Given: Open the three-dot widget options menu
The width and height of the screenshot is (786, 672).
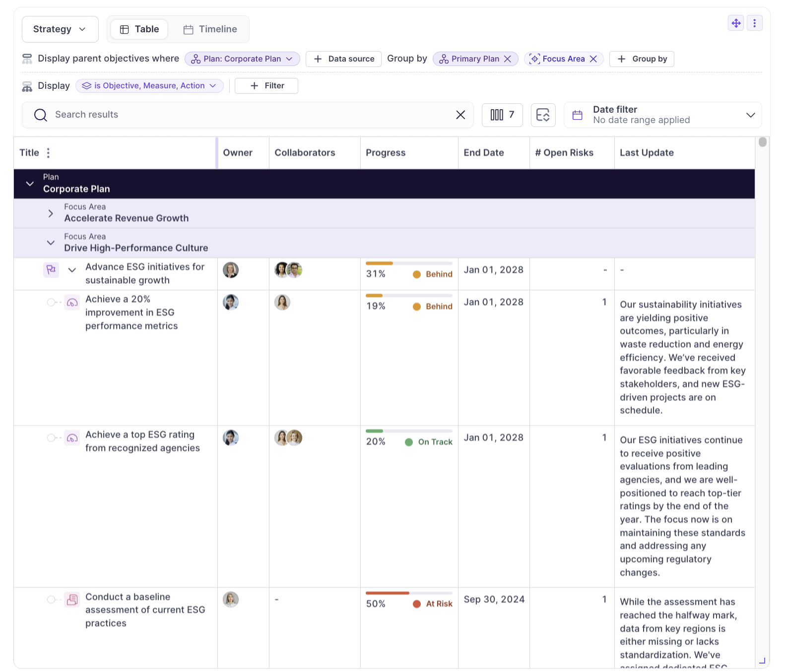Looking at the screenshot, I should coord(754,23).
